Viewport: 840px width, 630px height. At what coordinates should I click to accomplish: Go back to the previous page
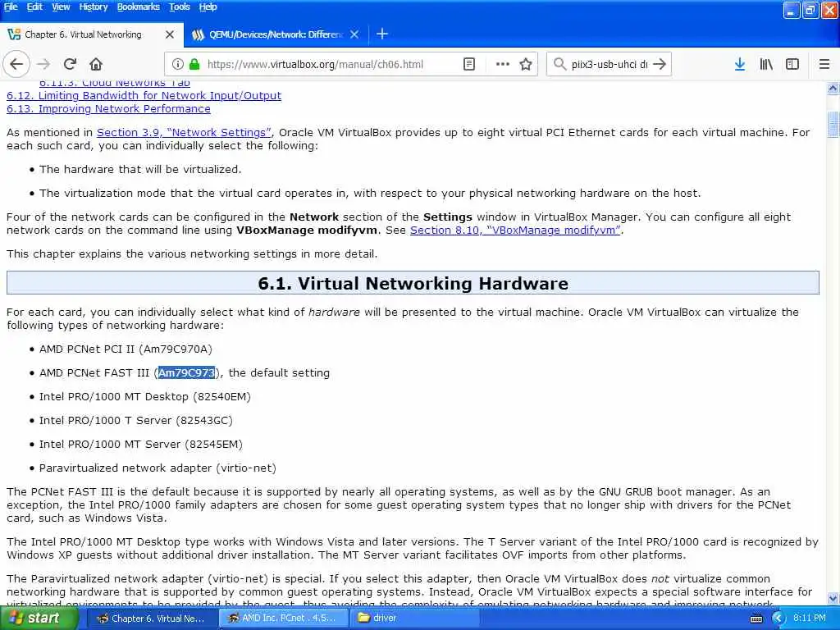(16, 64)
